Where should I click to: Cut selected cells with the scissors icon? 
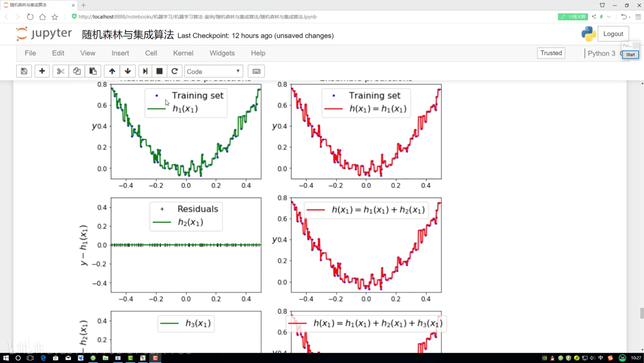tap(61, 71)
